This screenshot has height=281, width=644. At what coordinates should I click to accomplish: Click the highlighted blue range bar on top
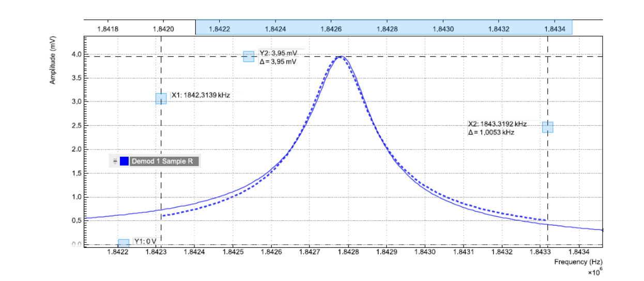(x=384, y=28)
